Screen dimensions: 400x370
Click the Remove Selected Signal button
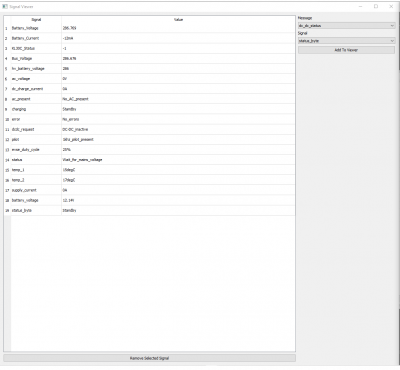click(x=149, y=358)
